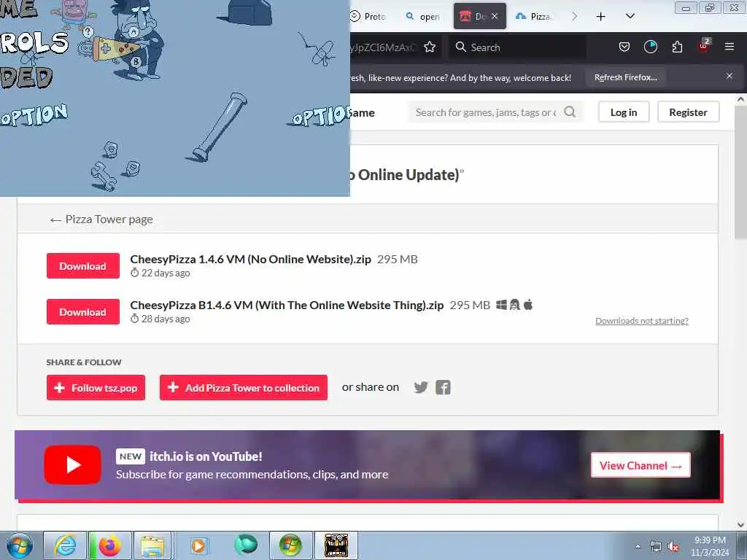Select the left OPTION text in the game window
The width and height of the screenshot is (747, 560).
pos(34,114)
